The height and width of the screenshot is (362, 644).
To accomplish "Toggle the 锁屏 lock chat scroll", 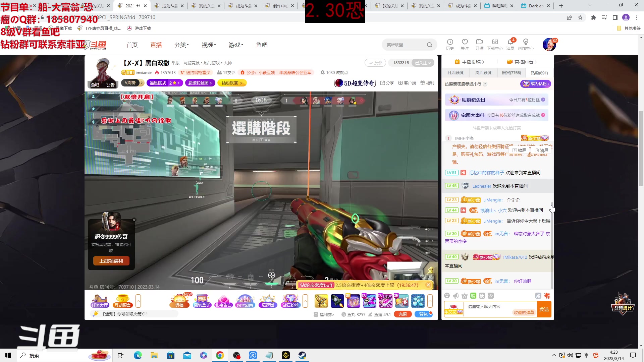I will pos(519,150).
